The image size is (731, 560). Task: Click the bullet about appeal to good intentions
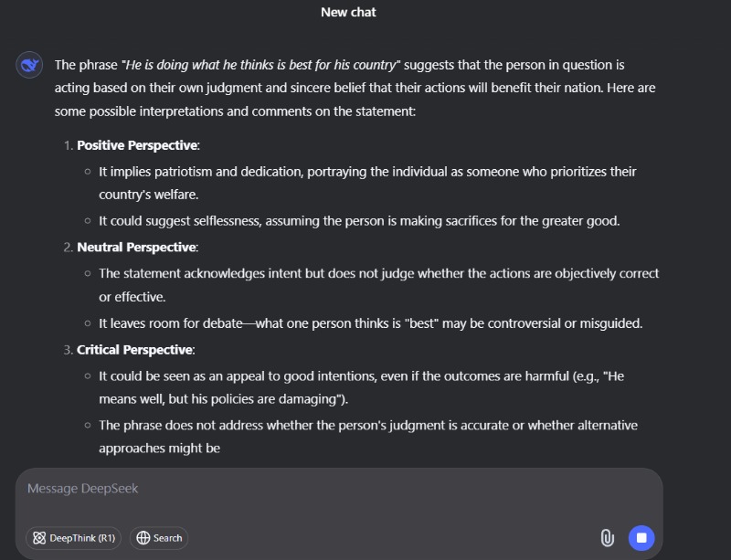click(361, 387)
